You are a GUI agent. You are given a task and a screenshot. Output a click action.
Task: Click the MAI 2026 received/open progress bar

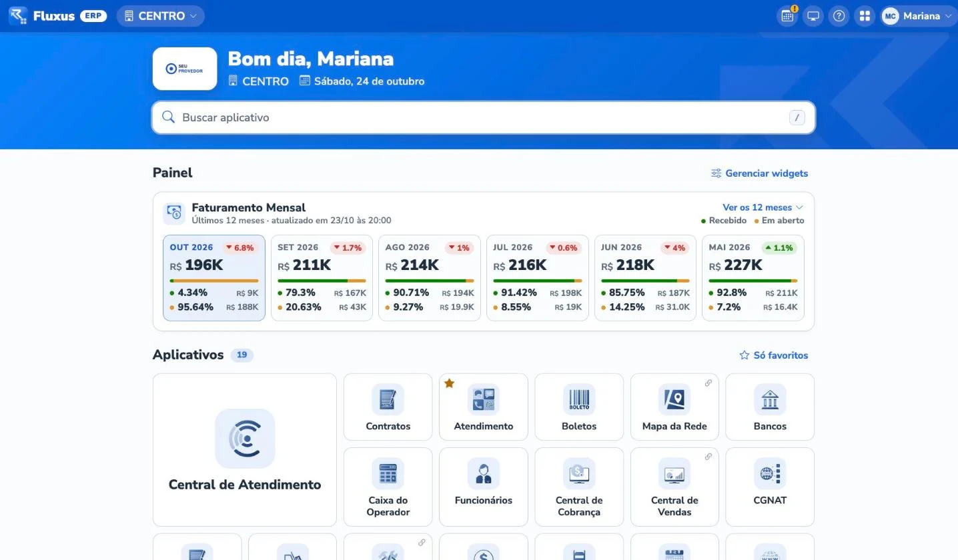pos(753,281)
